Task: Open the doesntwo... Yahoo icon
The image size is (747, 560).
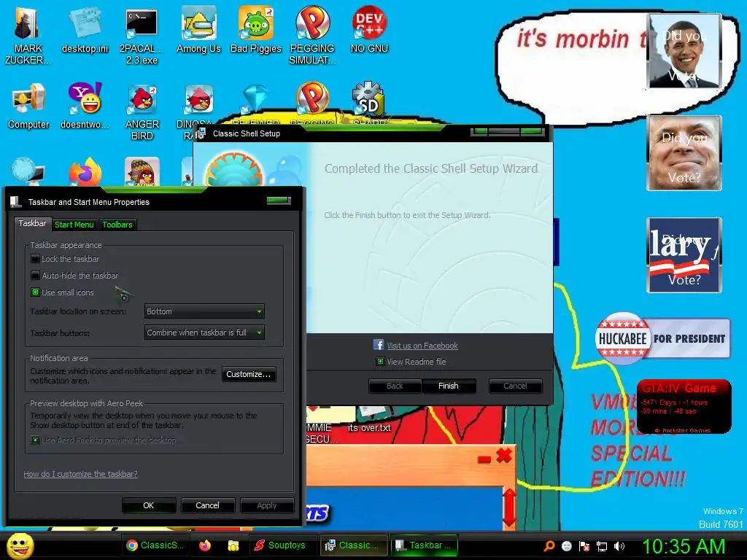Action: [x=85, y=106]
